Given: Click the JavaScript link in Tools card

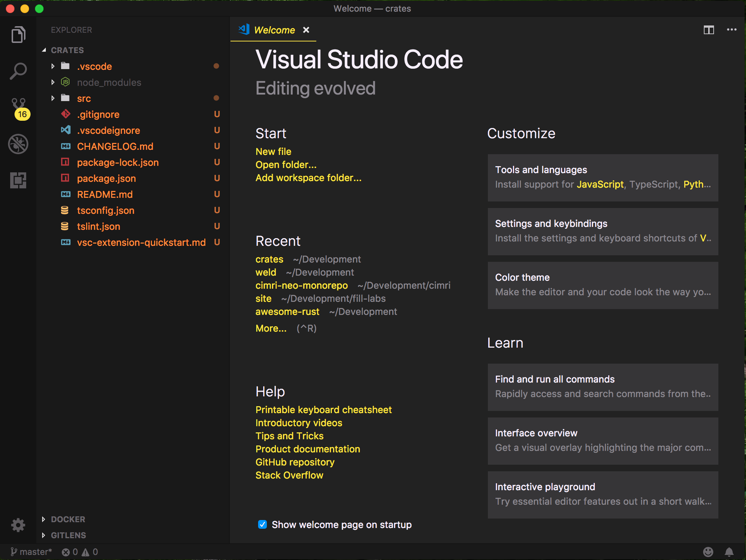Looking at the screenshot, I should click(x=600, y=184).
